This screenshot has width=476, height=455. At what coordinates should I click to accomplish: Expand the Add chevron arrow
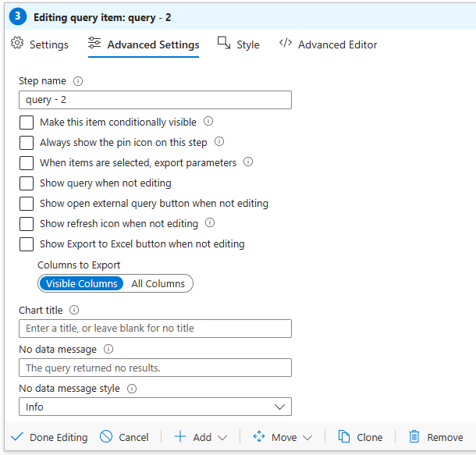[222, 438]
